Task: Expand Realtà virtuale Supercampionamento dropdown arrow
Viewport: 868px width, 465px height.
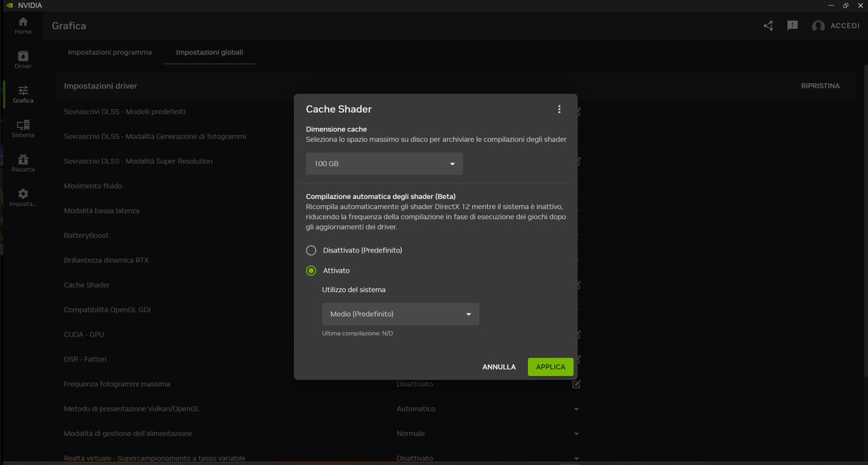Action: (x=576, y=458)
